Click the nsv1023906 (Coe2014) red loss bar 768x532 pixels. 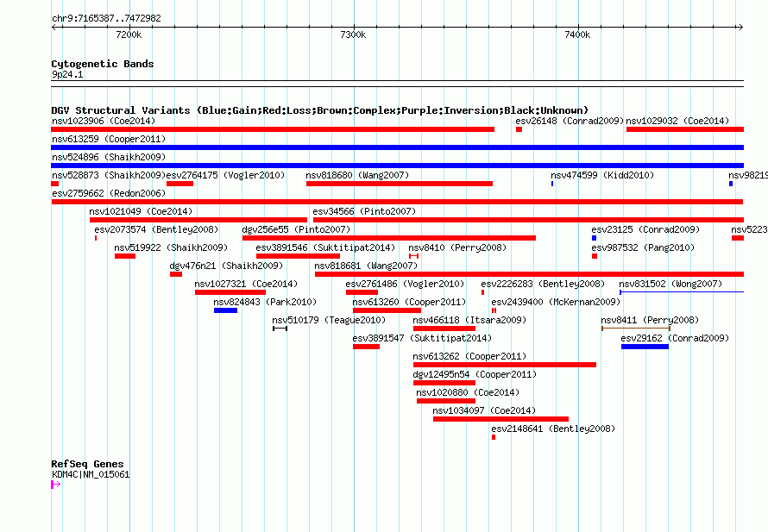[x=273, y=129]
